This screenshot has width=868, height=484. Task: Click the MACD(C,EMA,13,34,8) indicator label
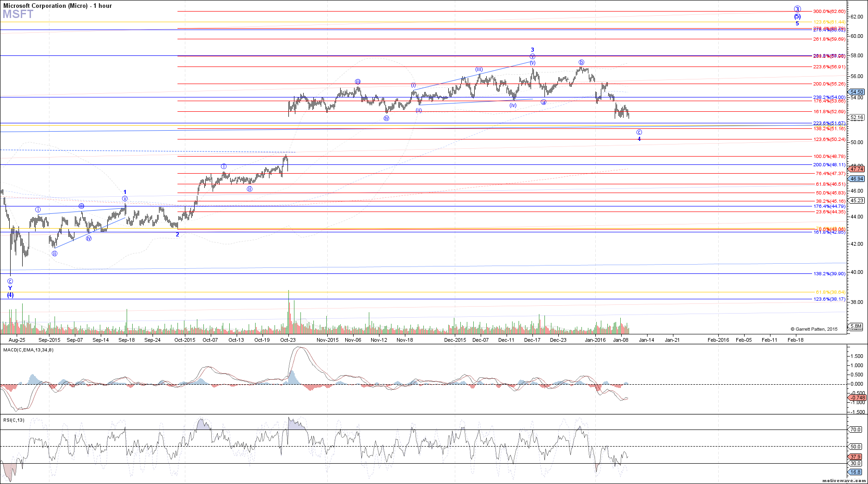point(28,350)
